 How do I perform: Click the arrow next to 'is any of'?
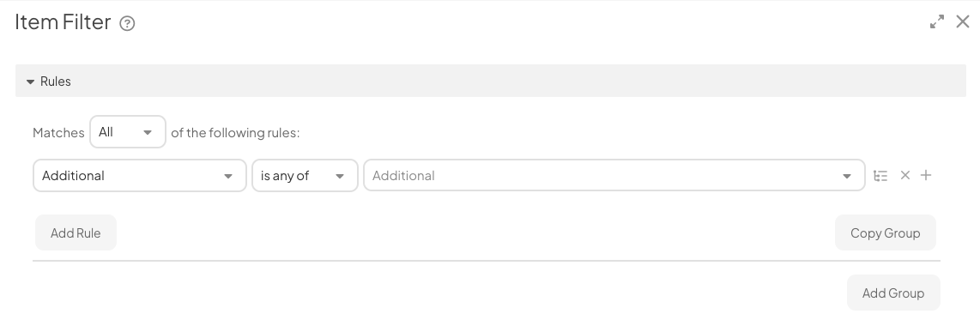(x=340, y=176)
